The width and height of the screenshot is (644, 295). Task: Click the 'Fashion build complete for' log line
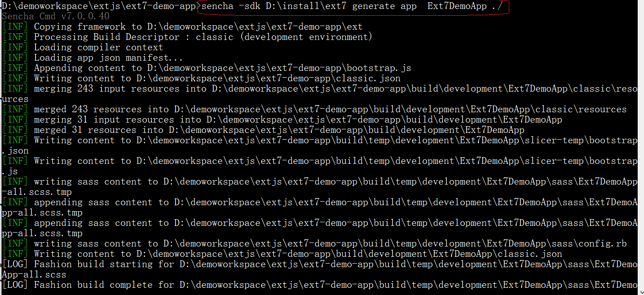point(320,285)
